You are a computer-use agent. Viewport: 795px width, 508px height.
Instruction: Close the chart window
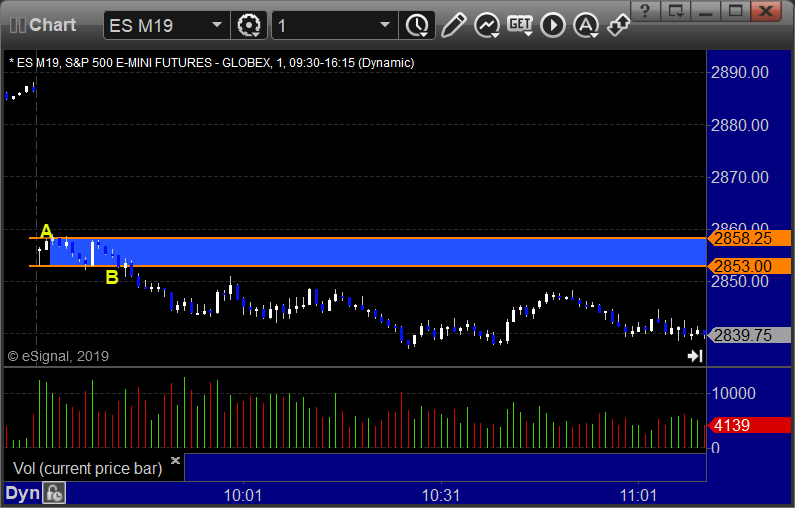766,11
